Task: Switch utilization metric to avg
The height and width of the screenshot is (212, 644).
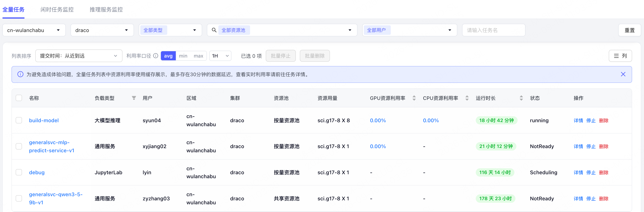Action: pyautogui.click(x=168, y=56)
